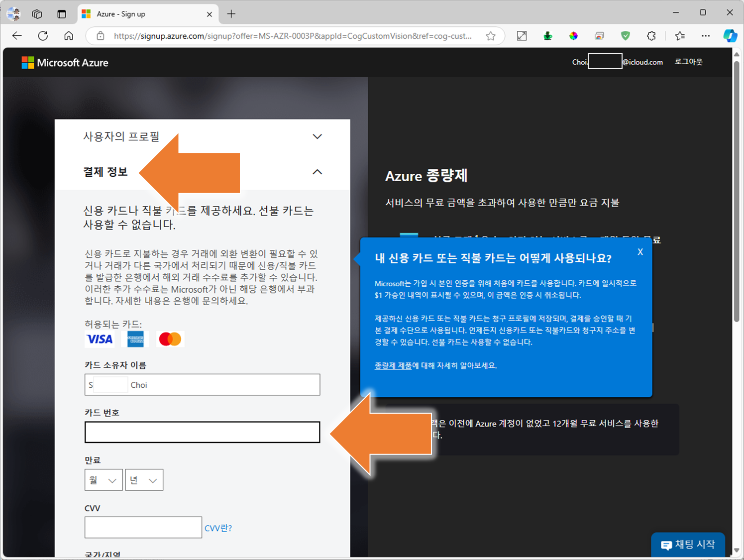Image resolution: width=744 pixels, height=560 pixels.
Task: Click the green shield extension icon
Action: pyautogui.click(x=626, y=36)
